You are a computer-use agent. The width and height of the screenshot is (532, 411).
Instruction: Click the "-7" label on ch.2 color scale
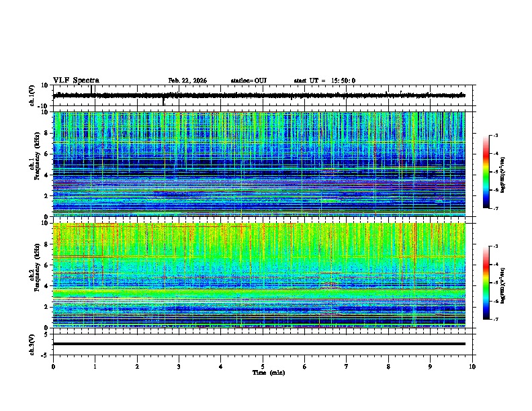point(496,320)
